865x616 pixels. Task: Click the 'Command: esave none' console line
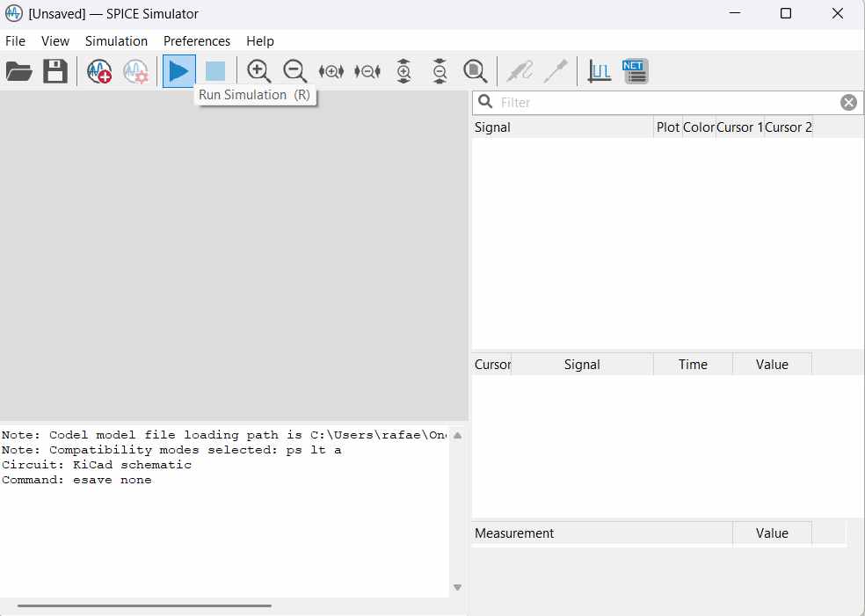(76, 480)
